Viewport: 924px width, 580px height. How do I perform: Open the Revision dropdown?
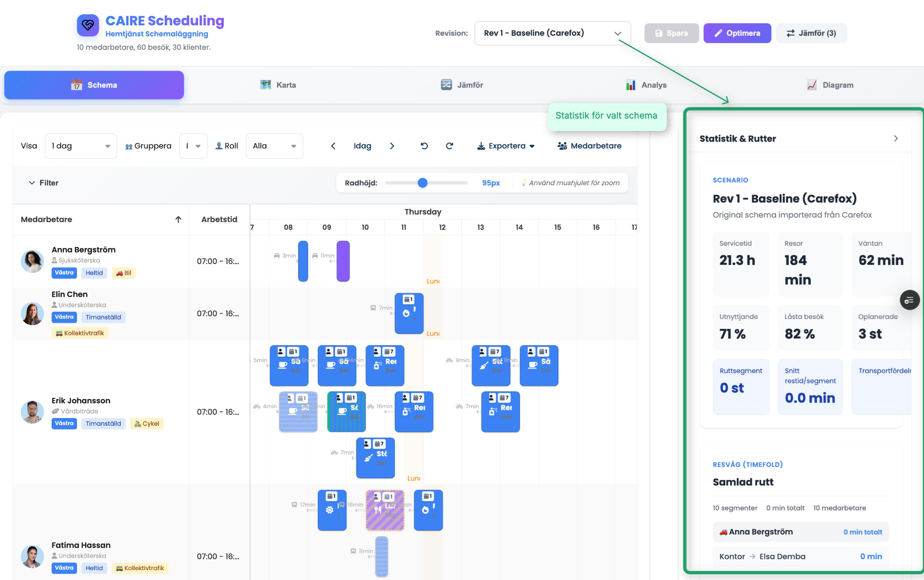pos(552,33)
